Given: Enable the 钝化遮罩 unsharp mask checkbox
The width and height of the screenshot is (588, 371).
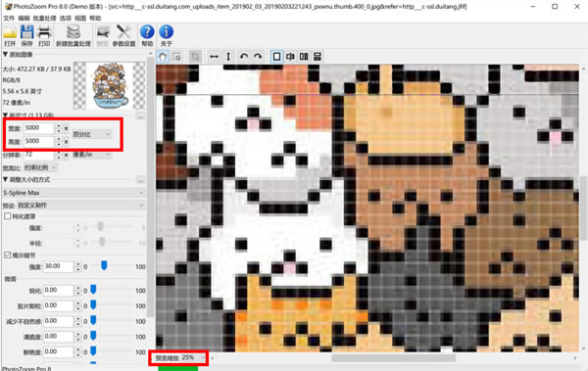Looking at the screenshot, I should [x=8, y=216].
